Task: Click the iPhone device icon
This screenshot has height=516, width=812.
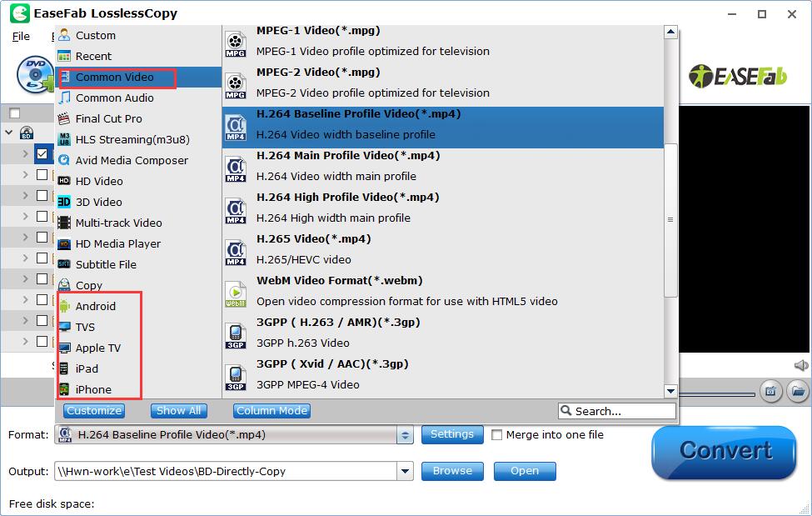Action: coord(63,389)
